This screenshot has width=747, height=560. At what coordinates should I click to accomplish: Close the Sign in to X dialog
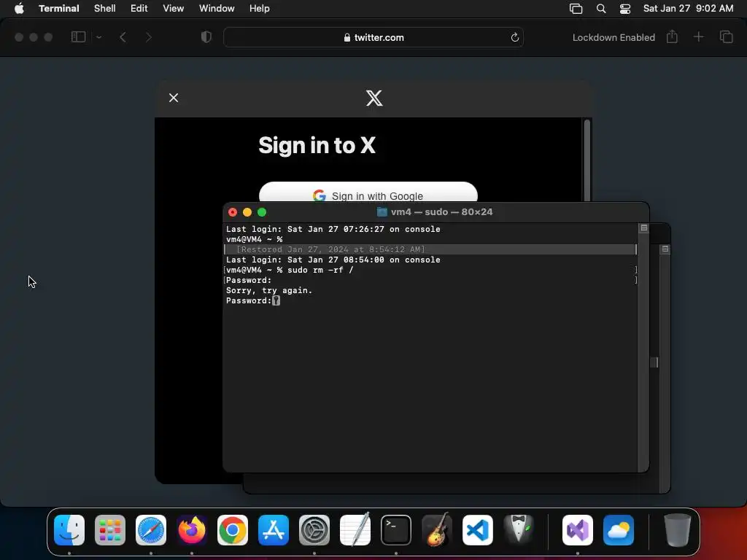click(174, 98)
